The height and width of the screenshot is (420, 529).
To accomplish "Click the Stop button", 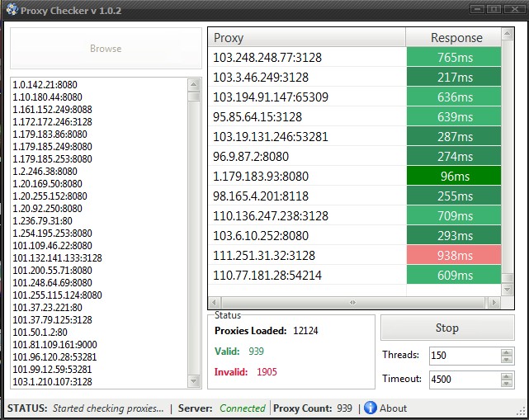I will pyautogui.click(x=446, y=328).
